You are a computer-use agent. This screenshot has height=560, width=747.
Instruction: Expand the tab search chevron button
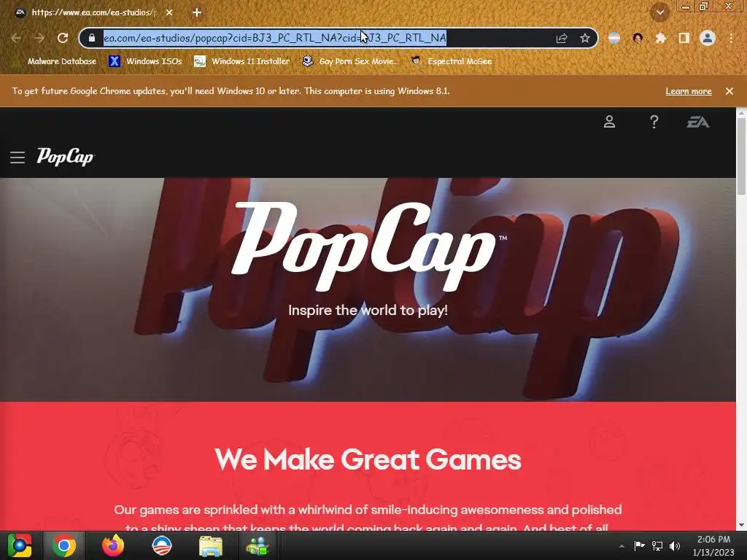coord(659,12)
